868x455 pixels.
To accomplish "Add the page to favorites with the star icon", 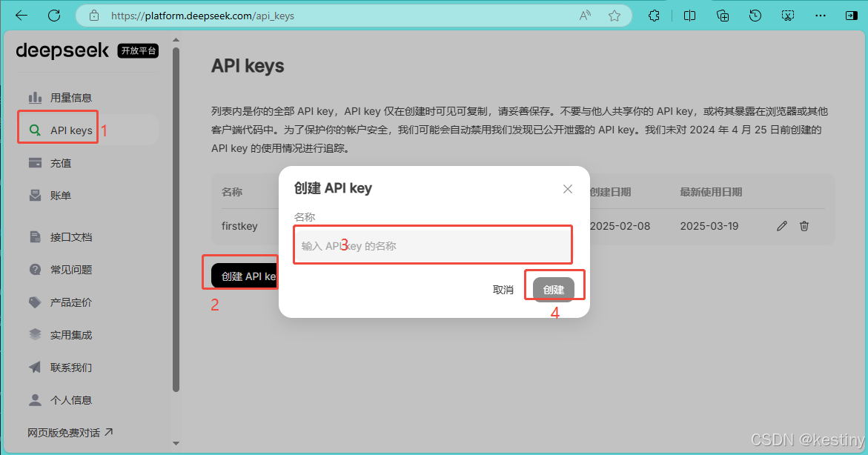I will 614,16.
